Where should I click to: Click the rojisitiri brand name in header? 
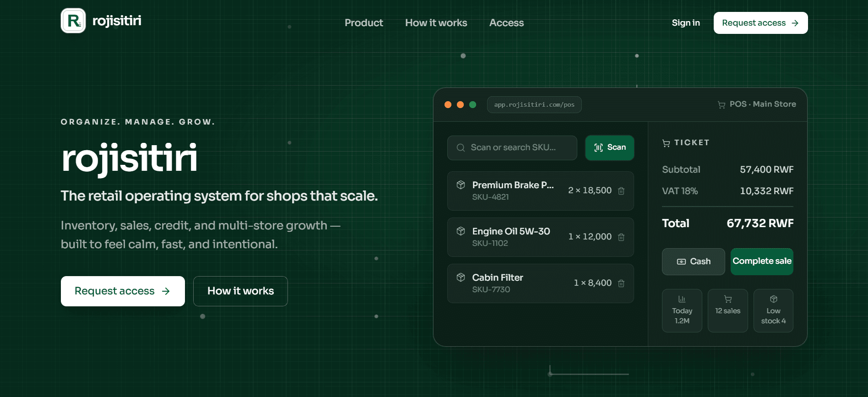117,21
